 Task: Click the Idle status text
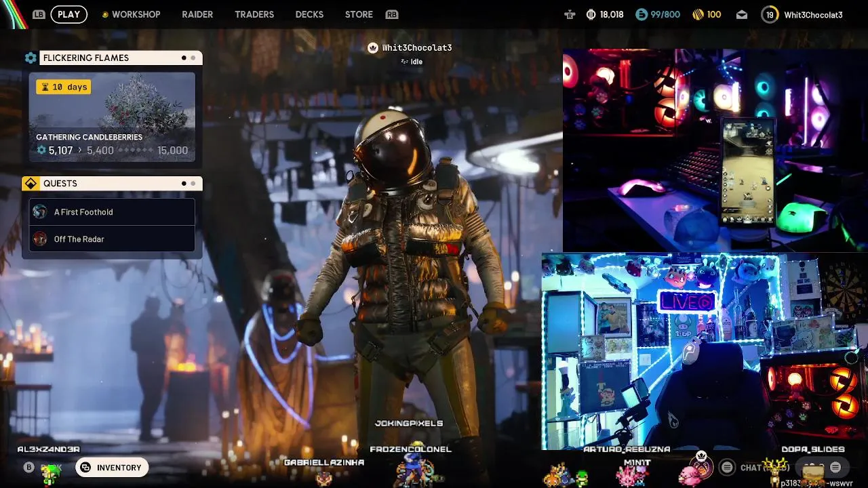[x=416, y=62]
